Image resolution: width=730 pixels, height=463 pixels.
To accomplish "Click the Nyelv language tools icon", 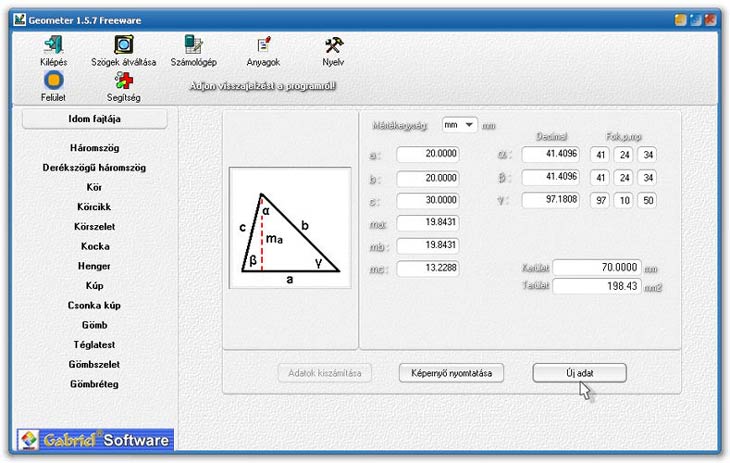I will point(333,45).
